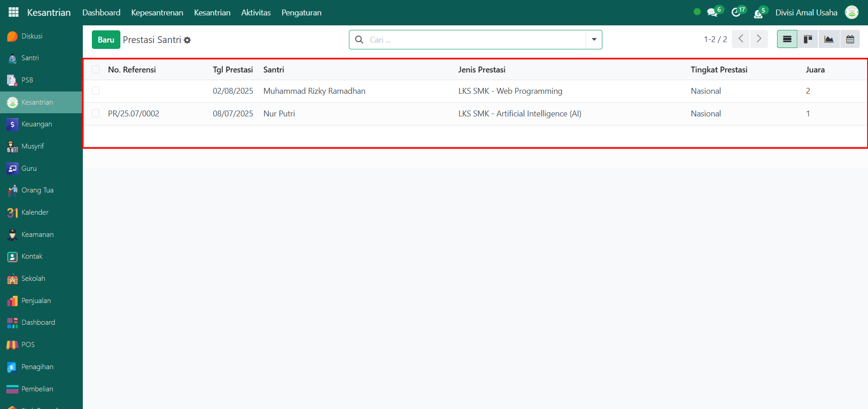Open the messages conversation icon

coord(712,12)
